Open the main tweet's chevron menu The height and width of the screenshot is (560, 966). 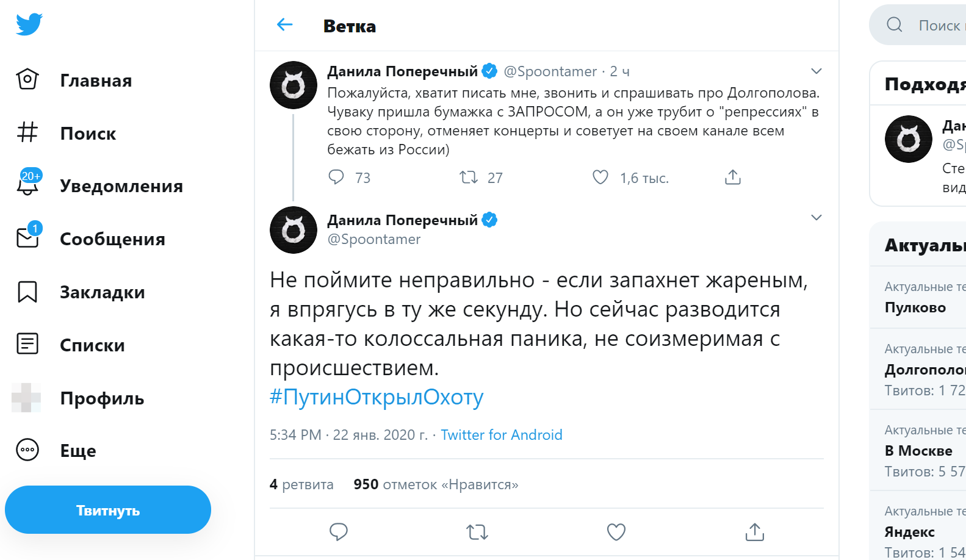click(816, 218)
